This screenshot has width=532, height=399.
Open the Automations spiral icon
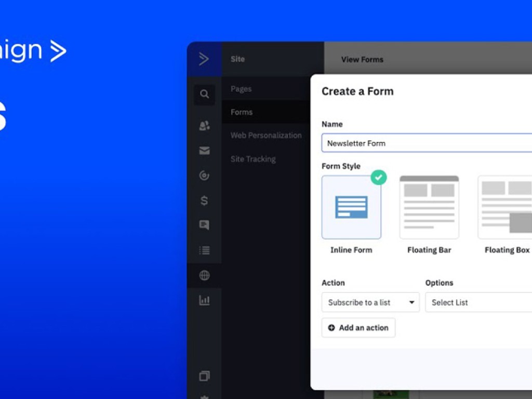pos(204,176)
